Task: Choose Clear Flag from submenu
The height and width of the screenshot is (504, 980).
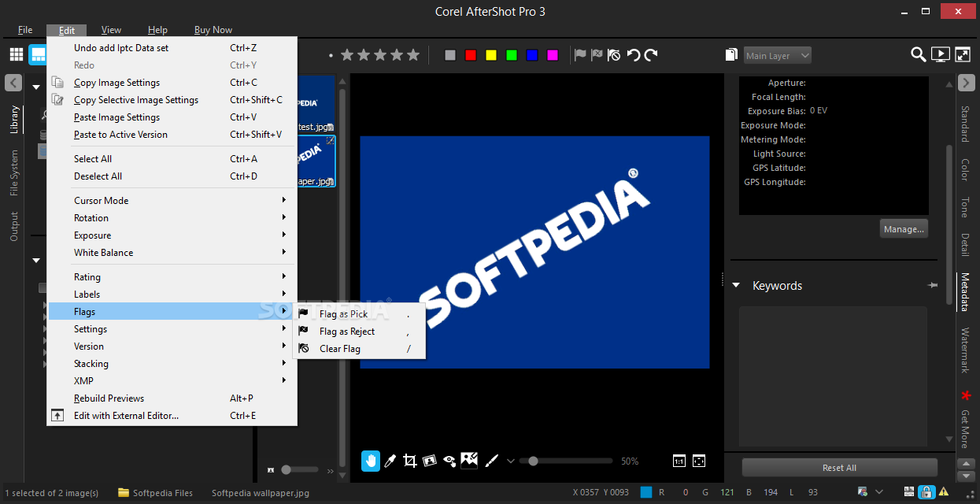Action: [359, 348]
